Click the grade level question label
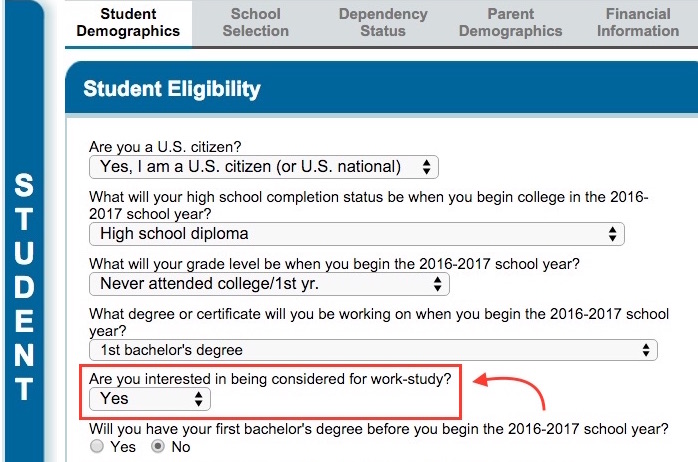Image resolution: width=698 pixels, height=462 pixels. point(334,263)
